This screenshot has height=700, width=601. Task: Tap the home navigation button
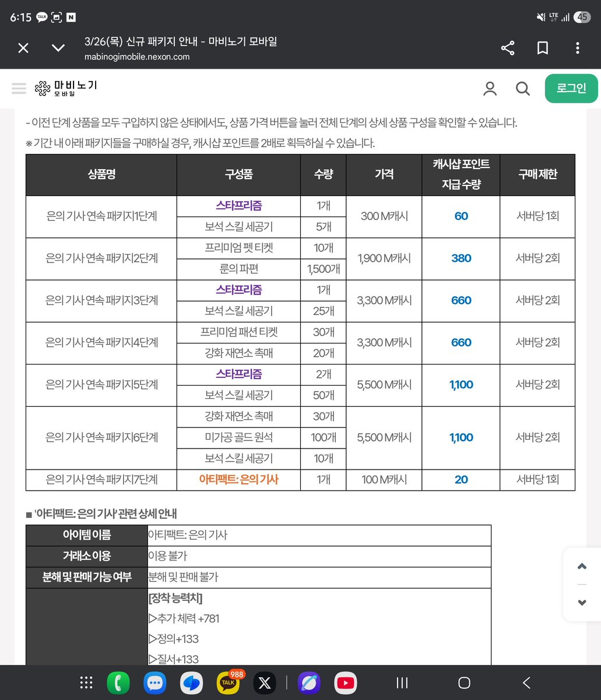click(464, 682)
